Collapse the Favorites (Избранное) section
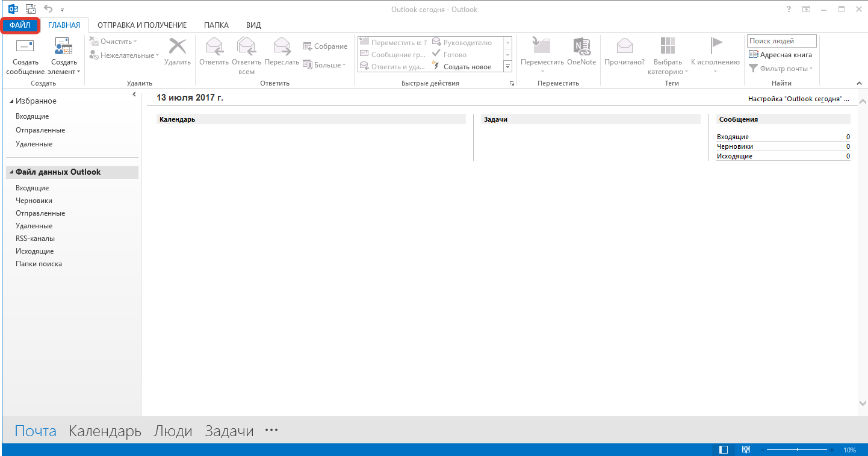868x456 pixels. [x=11, y=101]
